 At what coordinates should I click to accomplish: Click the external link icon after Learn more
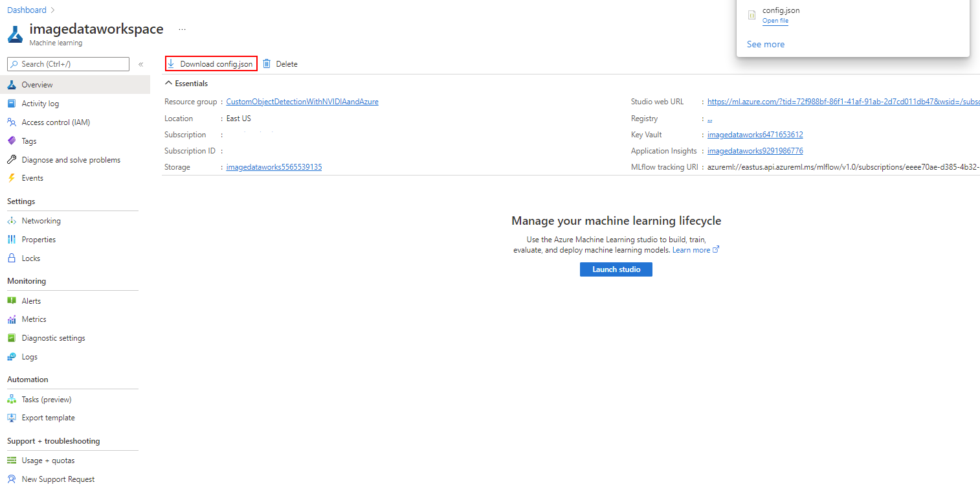pyautogui.click(x=716, y=249)
